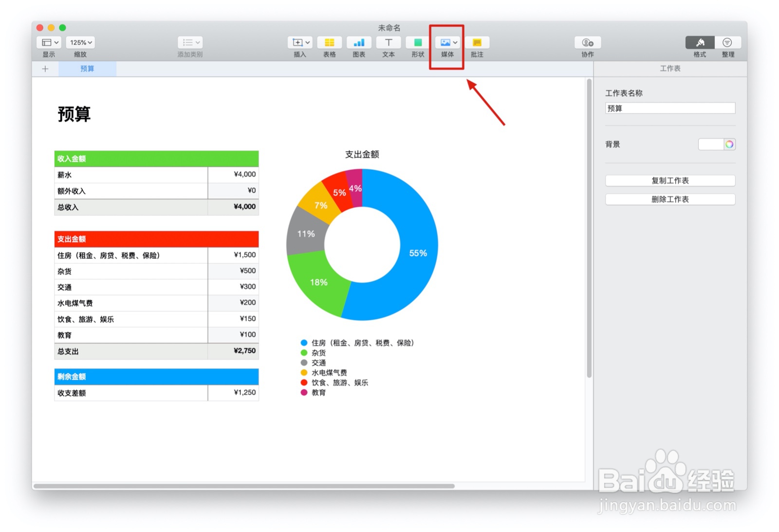This screenshot has height=532, width=779.
Task: Select the ¥300 transport value cell
Action: (x=233, y=287)
